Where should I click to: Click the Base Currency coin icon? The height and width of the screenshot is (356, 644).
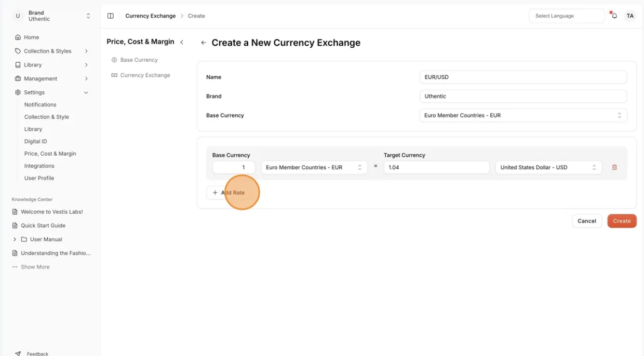(x=114, y=60)
